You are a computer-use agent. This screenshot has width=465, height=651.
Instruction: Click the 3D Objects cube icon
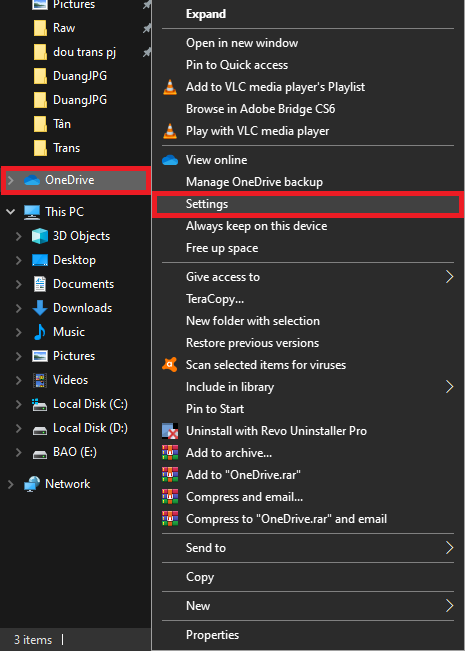click(40, 236)
